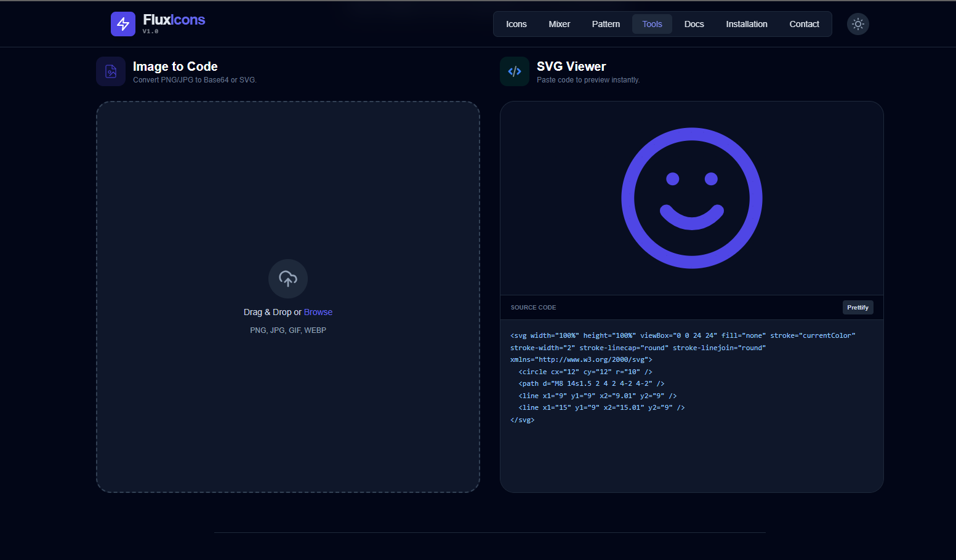Click the upload cloud icon
956x560 pixels.
tap(287, 278)
